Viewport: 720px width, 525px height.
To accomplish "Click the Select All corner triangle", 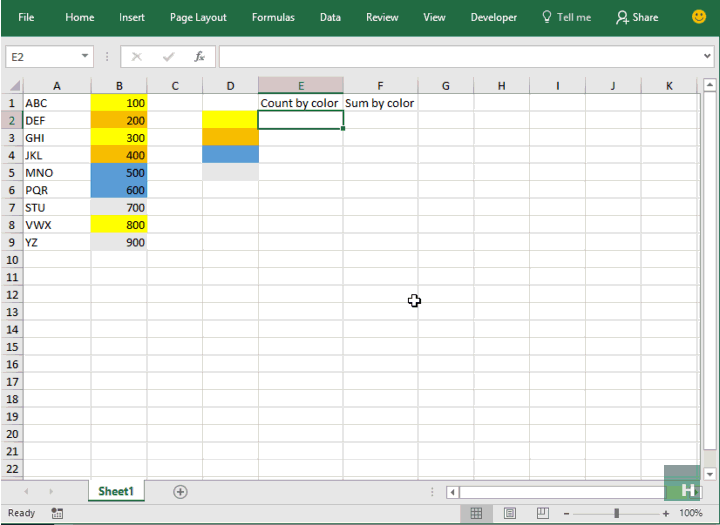I will point(15,86).
